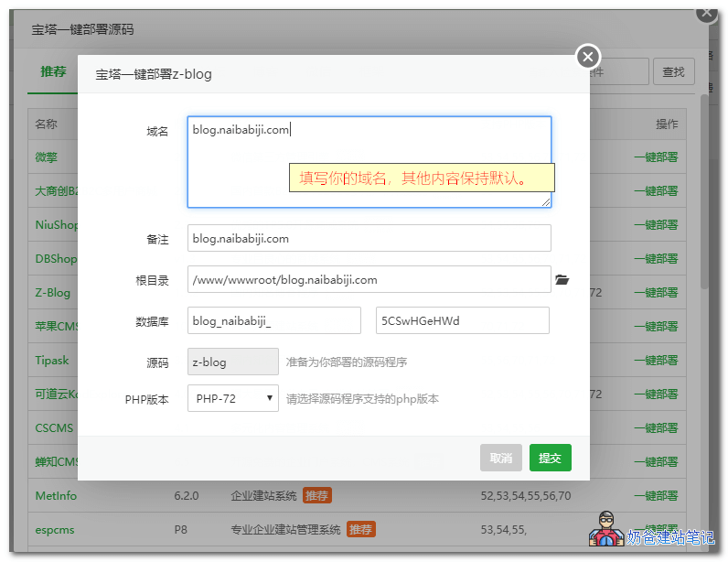
Task: Click MetInfo version 6.2.0 cell
Action: tap(187, 496)
